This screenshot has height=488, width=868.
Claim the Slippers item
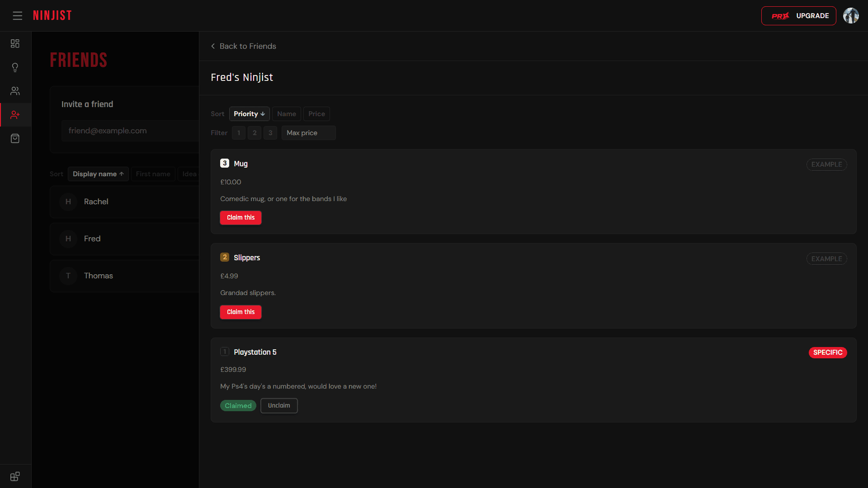[241, 312]
